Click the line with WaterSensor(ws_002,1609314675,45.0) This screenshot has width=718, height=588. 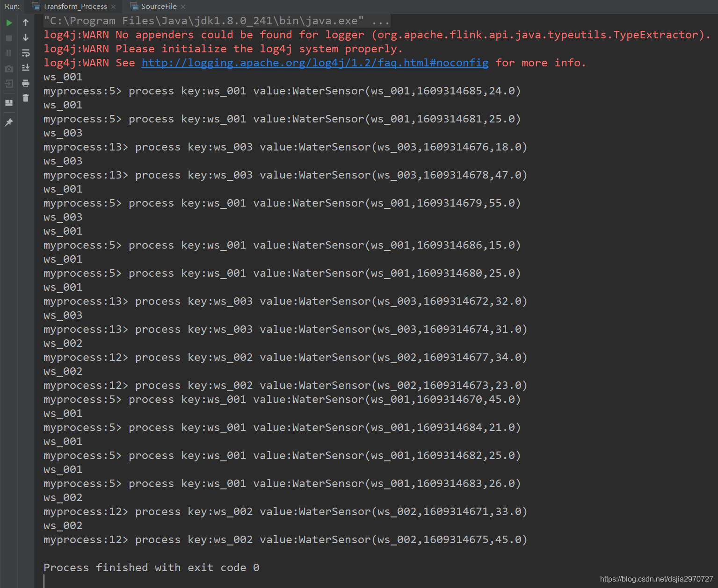(285, 539)
